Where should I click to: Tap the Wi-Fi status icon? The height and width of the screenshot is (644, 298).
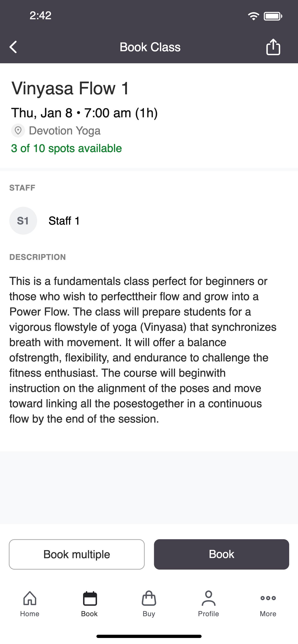(x=253, y=16)
